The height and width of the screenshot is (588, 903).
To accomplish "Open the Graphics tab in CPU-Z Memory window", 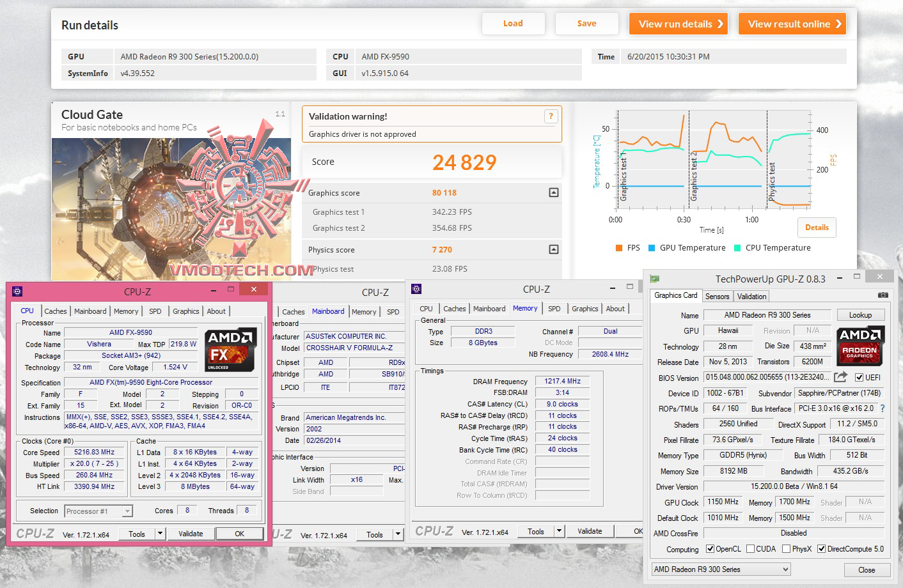I will (x=585, y=309).
